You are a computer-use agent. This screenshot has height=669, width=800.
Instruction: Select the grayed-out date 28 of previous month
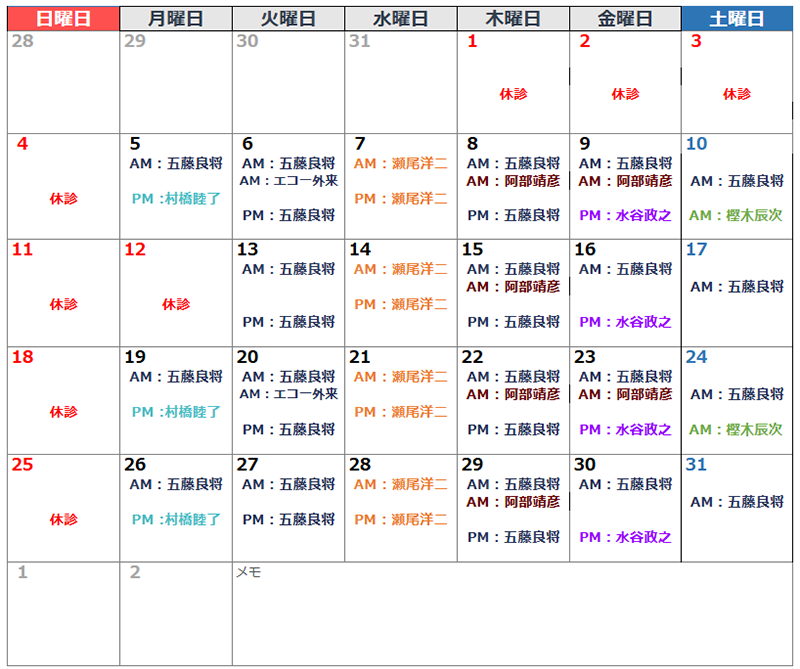click(21, 41)
